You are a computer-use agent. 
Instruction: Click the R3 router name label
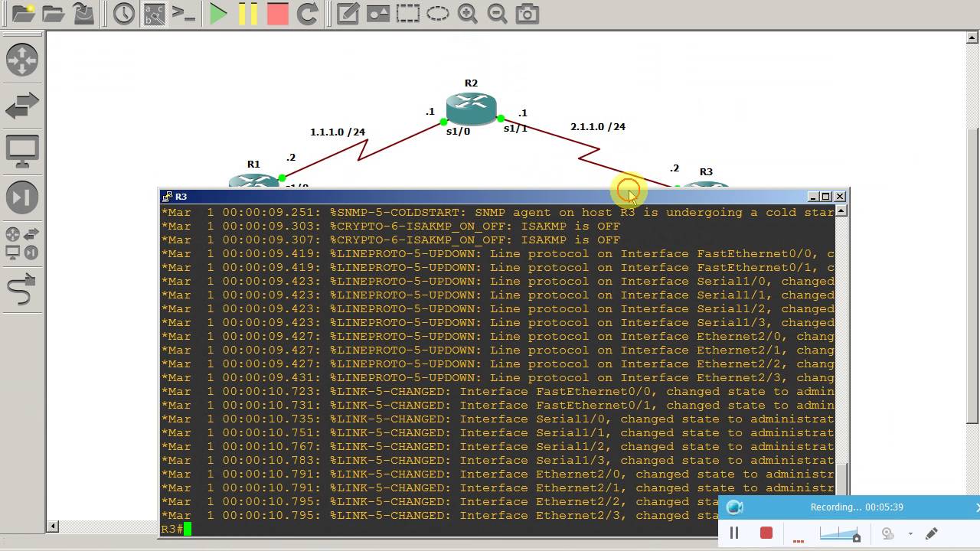(x=706, y=171)
